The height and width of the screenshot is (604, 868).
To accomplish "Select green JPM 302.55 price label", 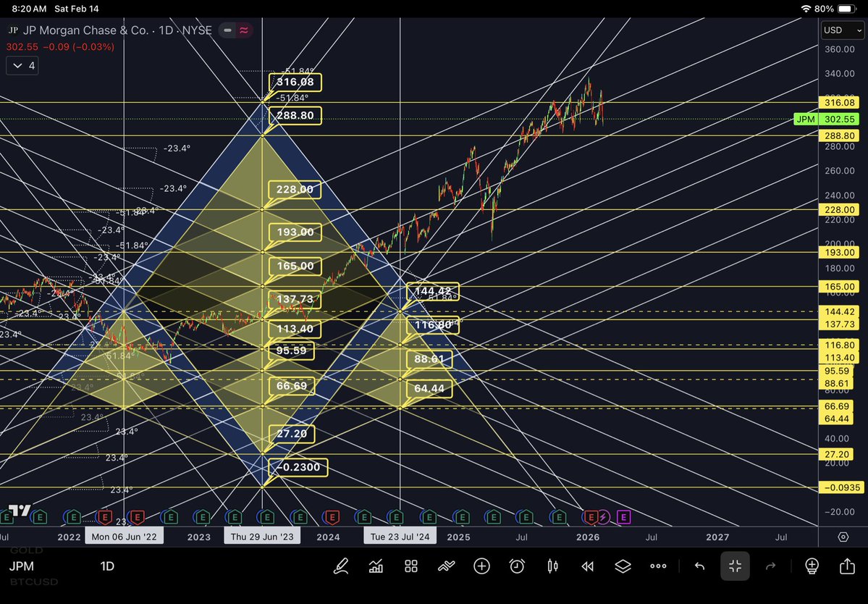I will (827, 119).
